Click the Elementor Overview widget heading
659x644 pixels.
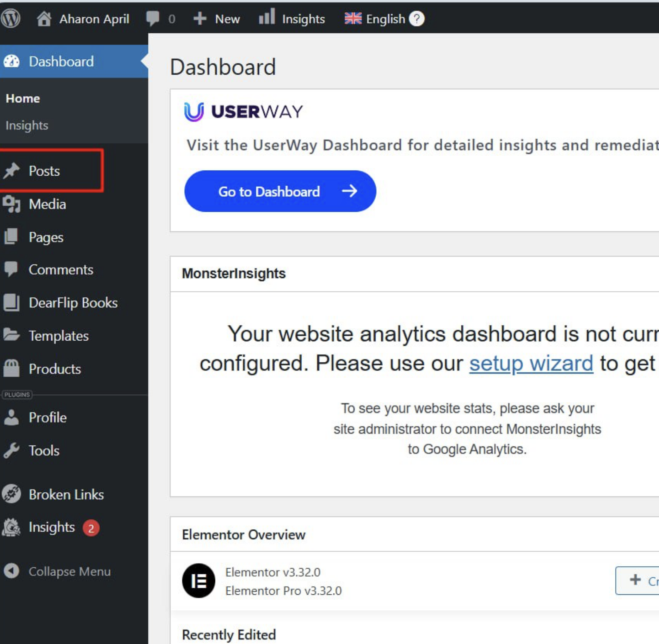coord(243,535)
